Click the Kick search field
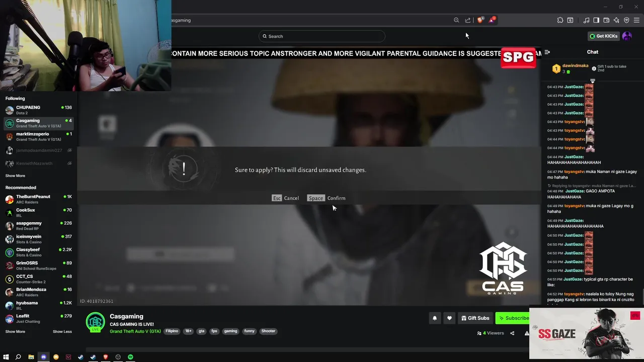Screen dimensions: 644x362 pos(322,36)
